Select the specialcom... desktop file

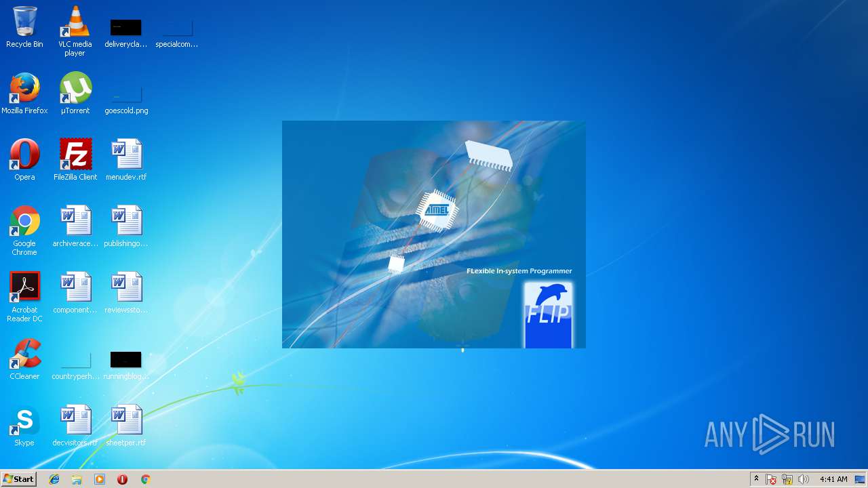(176, 34)
